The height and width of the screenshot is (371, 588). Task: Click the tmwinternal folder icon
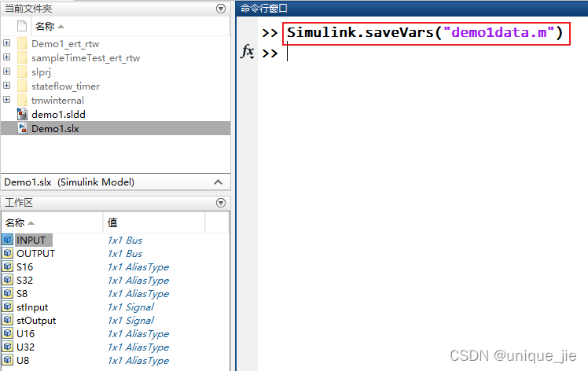(x=22, y=100)
